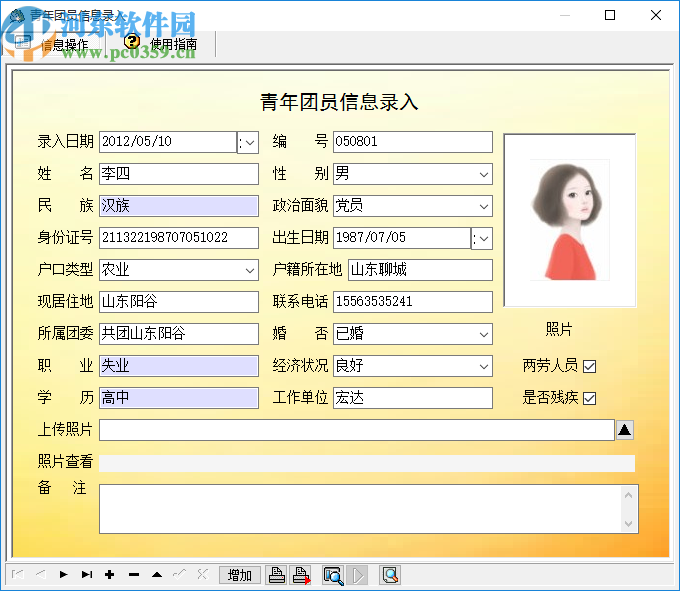
Task: Toggle the 两劳人员 checkbox
Action: (589, 366)
